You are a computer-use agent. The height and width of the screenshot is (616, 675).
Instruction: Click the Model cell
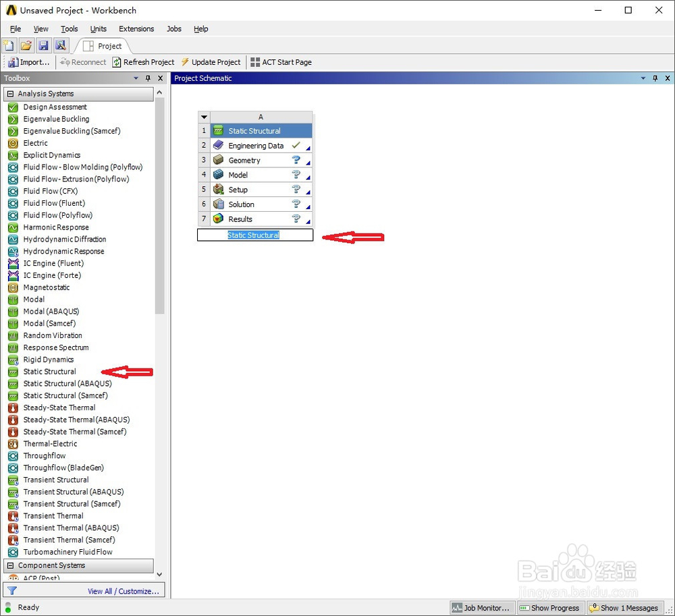[261, 175]
